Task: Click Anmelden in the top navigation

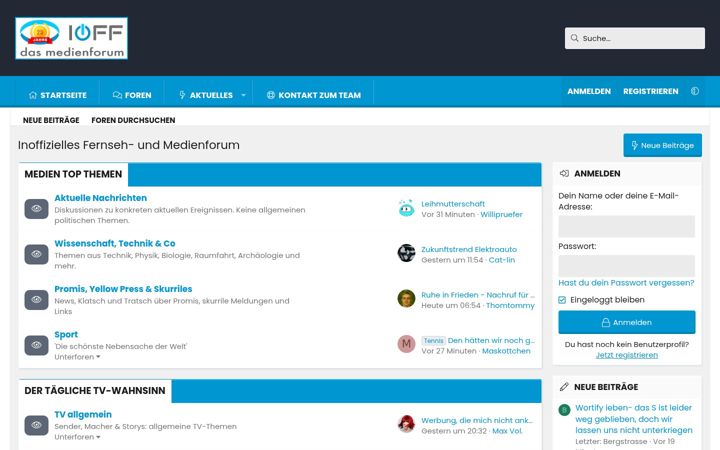Action: click(589, 91)
